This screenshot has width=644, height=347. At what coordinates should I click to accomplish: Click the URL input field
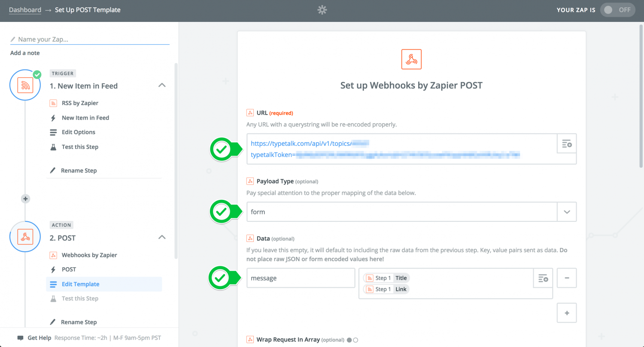tap(402, 149)
